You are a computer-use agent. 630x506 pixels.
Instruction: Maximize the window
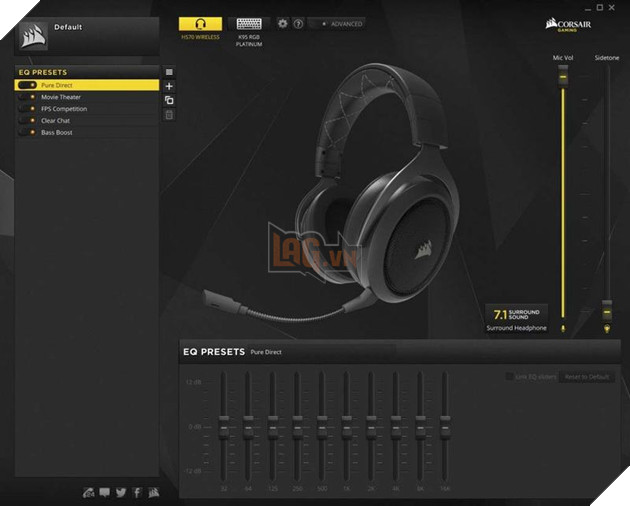(599, 7)
